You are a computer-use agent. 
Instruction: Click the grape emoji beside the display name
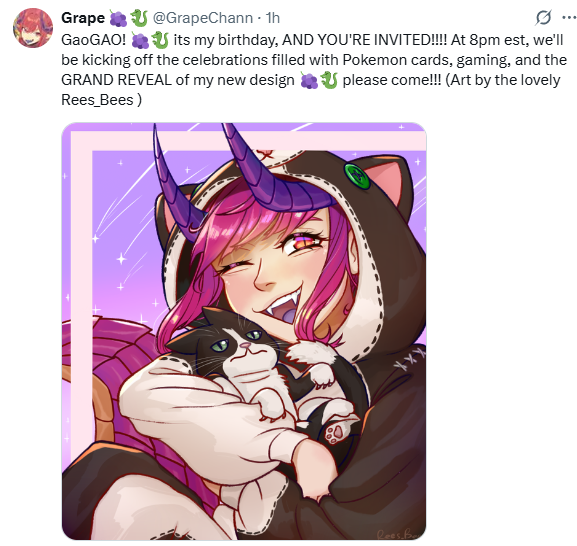tap(118, 18)
